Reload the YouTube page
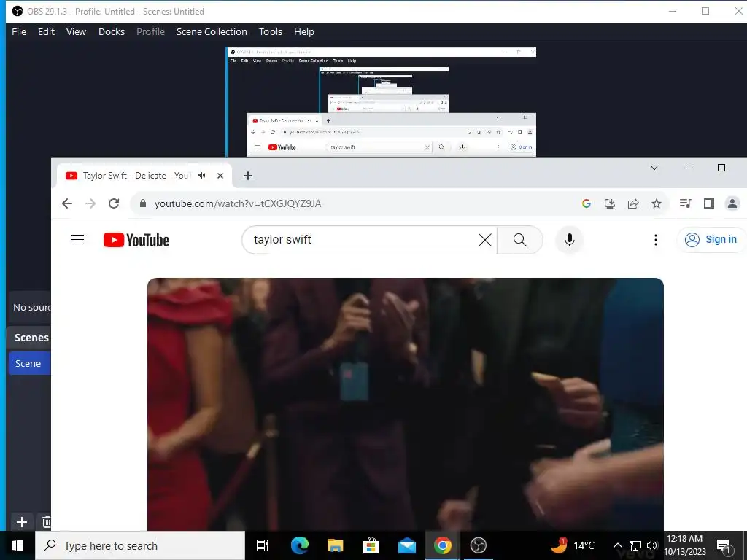The image size is (747, 560). 114,204
